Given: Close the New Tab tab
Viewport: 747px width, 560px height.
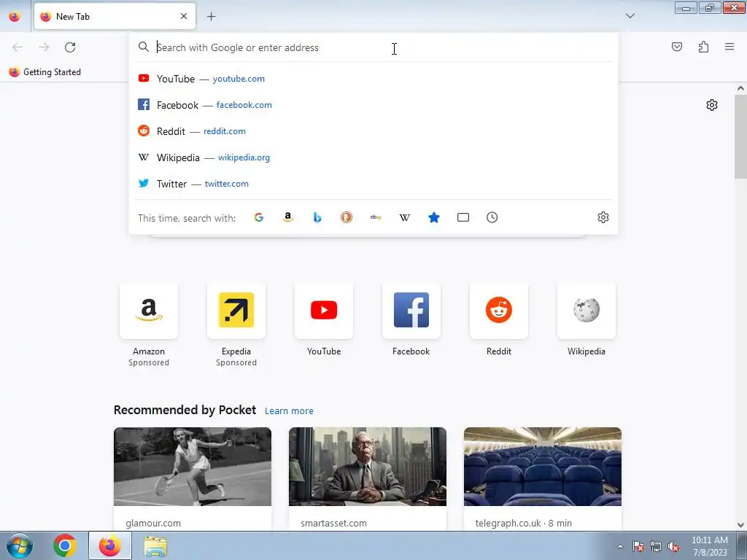Looking at the screenshot, I should (x=184, y=16).
